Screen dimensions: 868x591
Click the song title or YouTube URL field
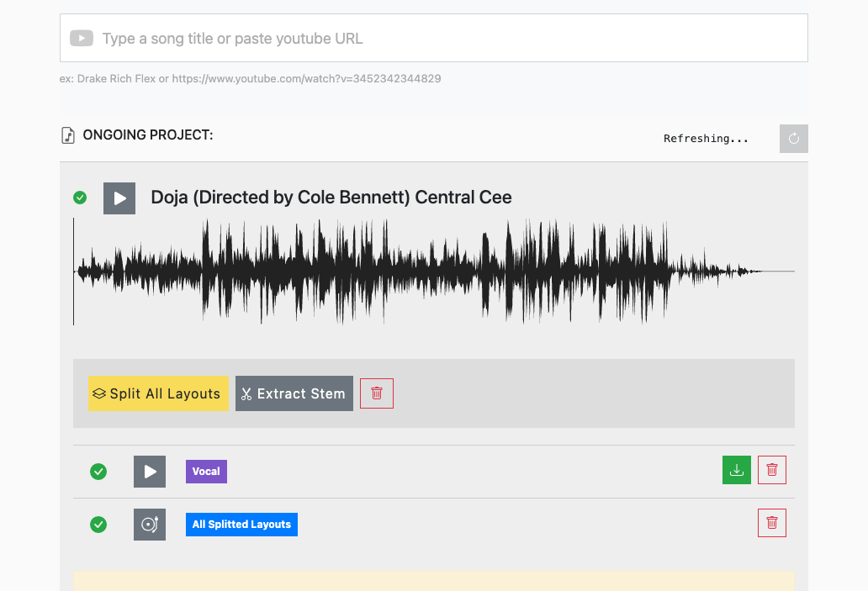[433, 38]
